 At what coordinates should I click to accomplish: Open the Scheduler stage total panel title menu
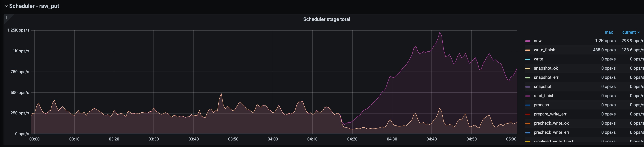[x=326, y=19]
